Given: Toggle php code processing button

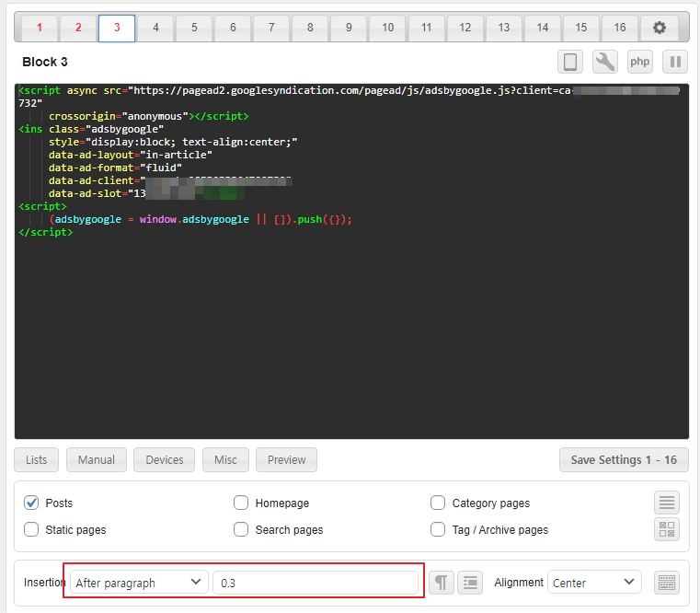Looking at the screenshot, I should [639, 62].
